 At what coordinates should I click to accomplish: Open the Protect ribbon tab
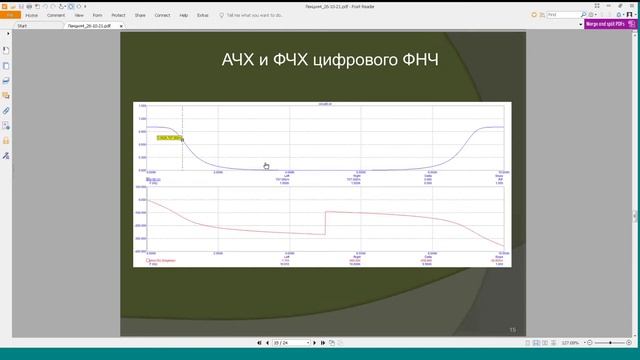tap(118, 15)
